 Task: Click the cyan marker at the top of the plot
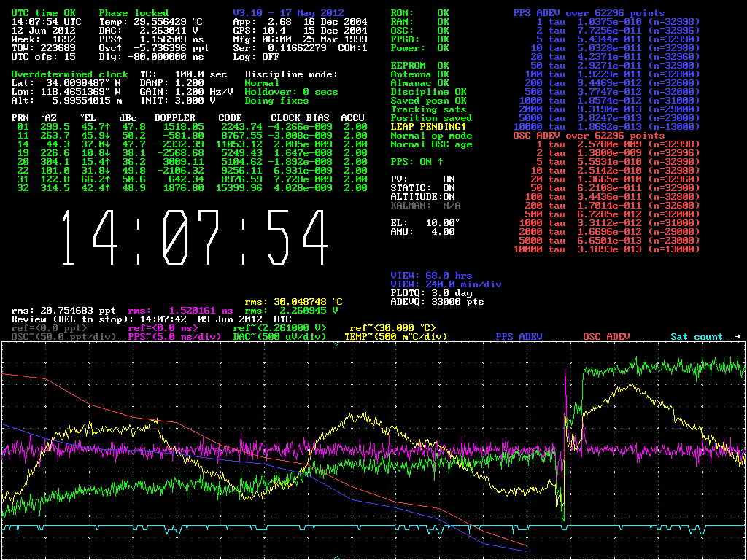336,343
